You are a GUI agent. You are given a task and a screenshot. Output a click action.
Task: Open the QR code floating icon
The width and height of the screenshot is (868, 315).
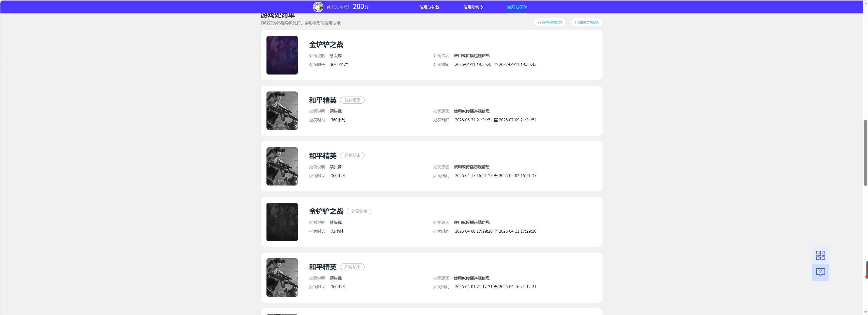tap(820, 255)
